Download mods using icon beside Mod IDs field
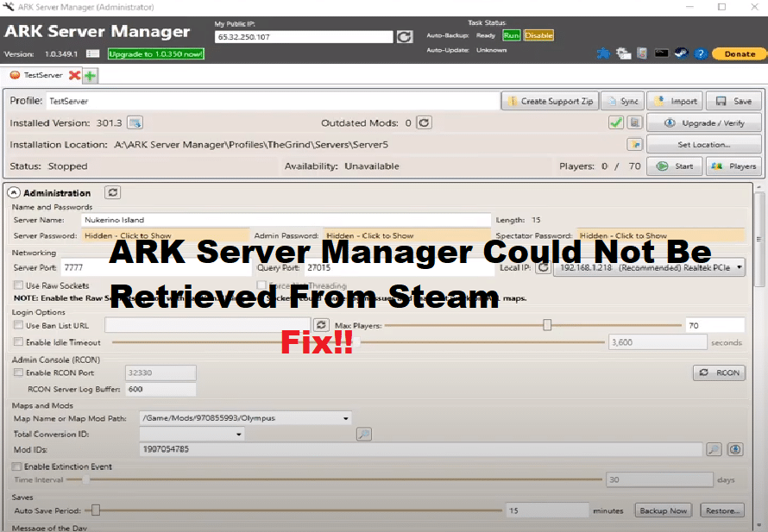Viewport: 768px width, 532px height. point(733,449)
